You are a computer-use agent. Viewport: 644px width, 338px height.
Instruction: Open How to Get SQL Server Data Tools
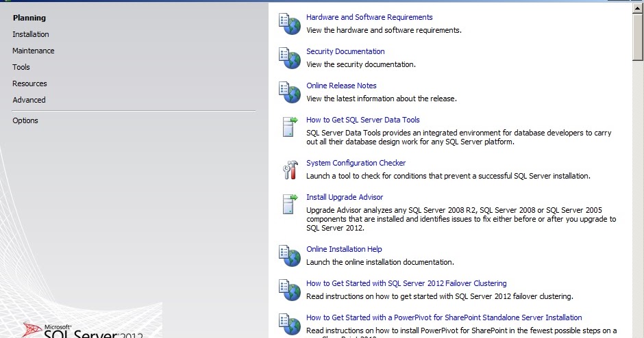(x=362, y=120)
